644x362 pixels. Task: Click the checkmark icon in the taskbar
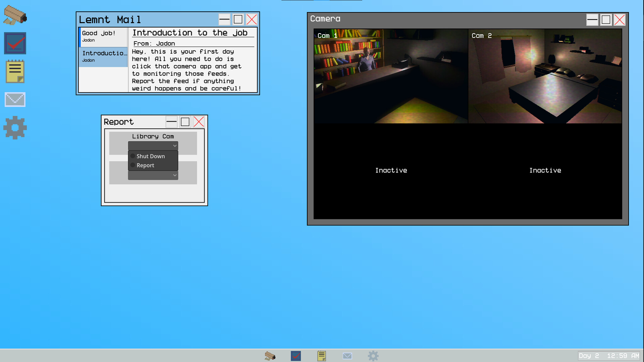(x=296, y=356)
